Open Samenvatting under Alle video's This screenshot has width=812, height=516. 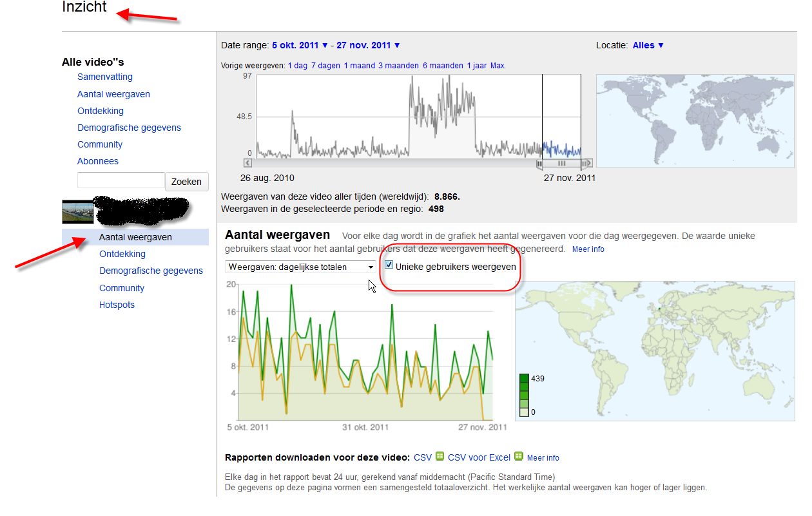pyautogui.click(x=105, y=77)
